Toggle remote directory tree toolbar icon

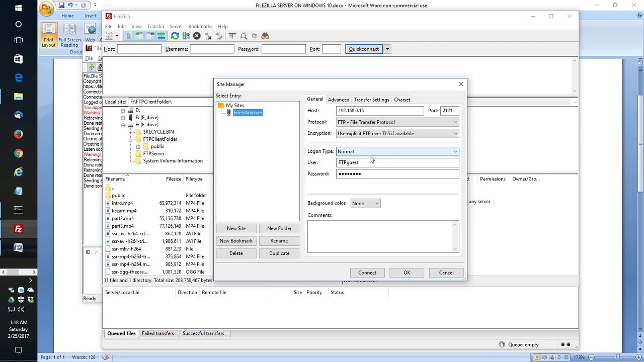tap(150, 36)
